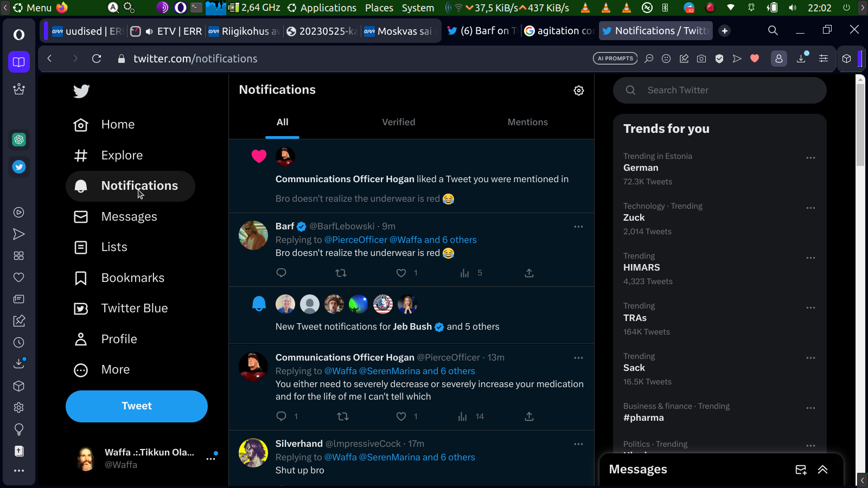Image resolution: width=868 pixels, height=488 pixels.
Task: Open more options on Silverhand's tweet
Action: point(579,444)
